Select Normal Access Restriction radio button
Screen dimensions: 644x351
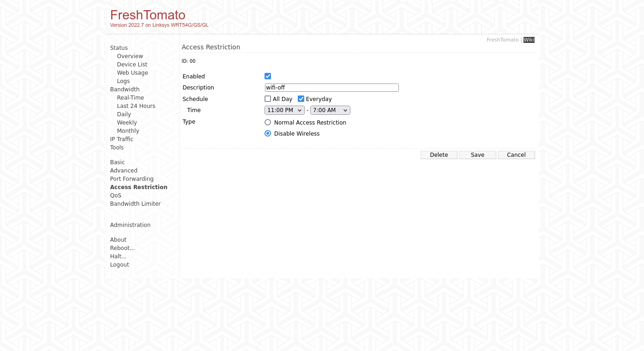tap(268, 122)
